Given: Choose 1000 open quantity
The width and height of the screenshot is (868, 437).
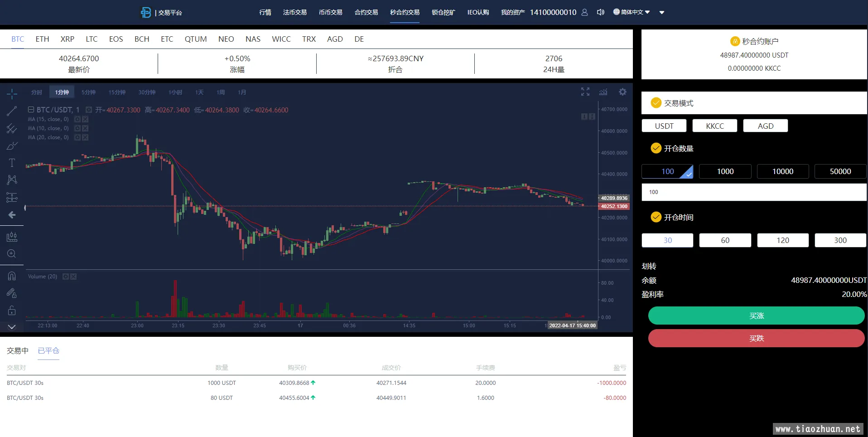Looking at the screenshot, I should [x=725, y=171].
